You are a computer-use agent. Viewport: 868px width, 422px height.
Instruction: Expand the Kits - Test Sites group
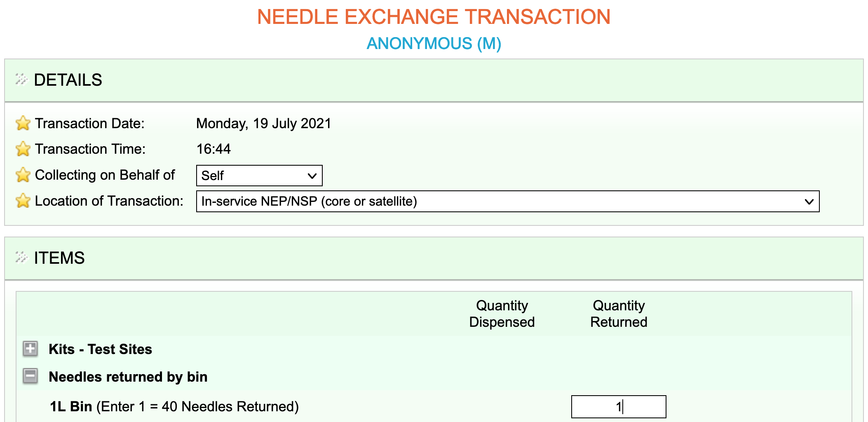point(30,349)
